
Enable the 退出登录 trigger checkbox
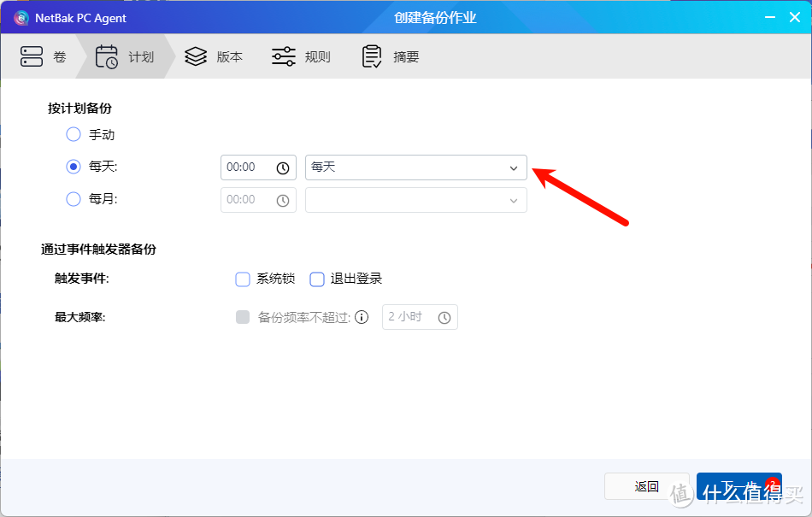[x=317, y=279]
